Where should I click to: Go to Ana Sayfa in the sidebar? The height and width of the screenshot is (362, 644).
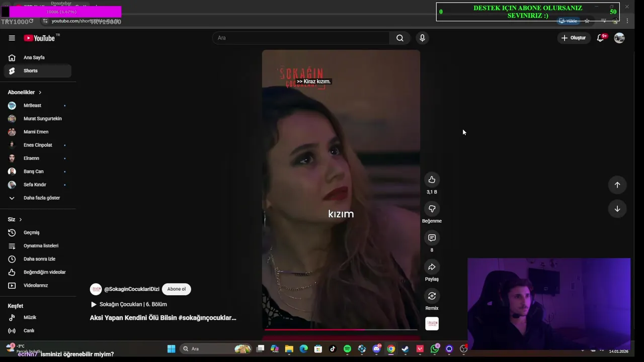38,57
